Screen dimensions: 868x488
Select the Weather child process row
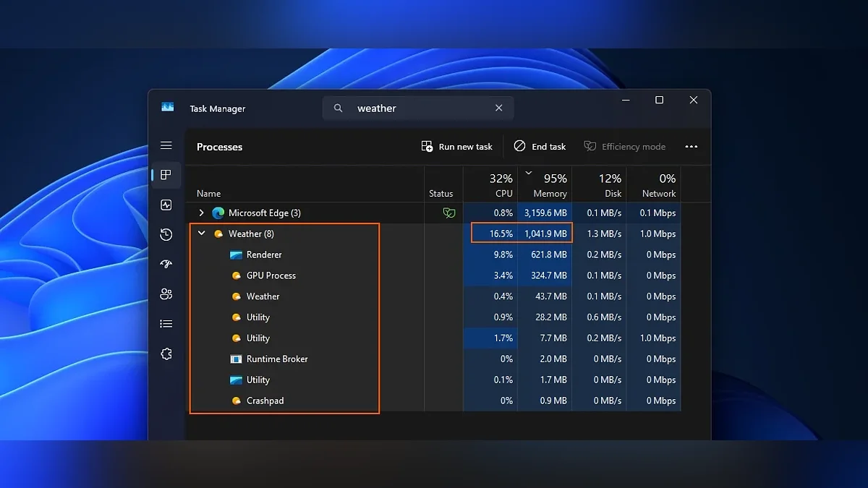(433, 296)
